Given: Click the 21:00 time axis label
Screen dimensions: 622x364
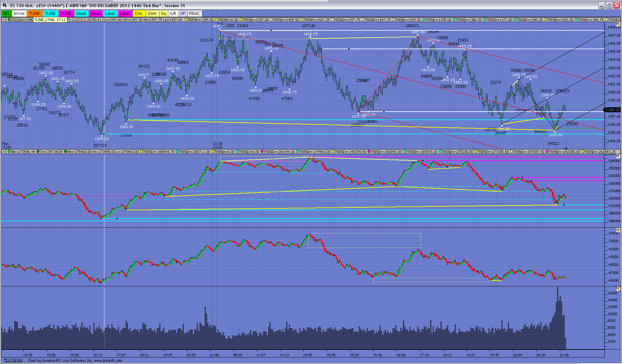Looking at the screenshot, I should (564, 355).
